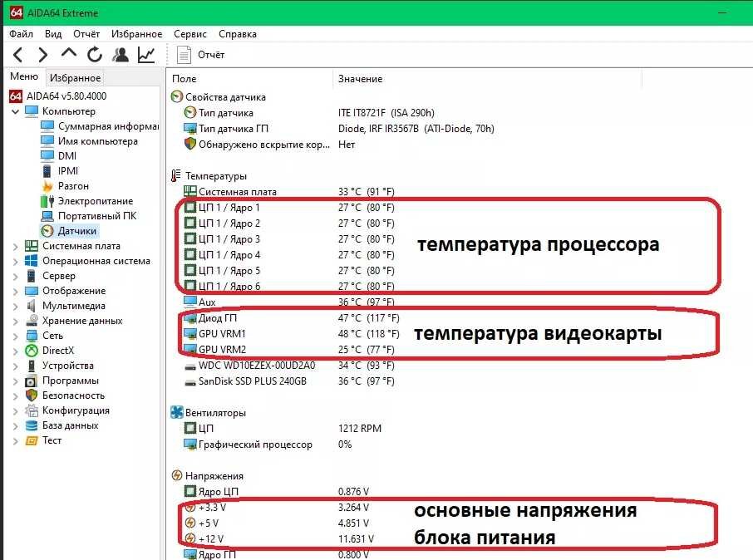
Task: Open the Справка menu
Action: click(238, 33)
